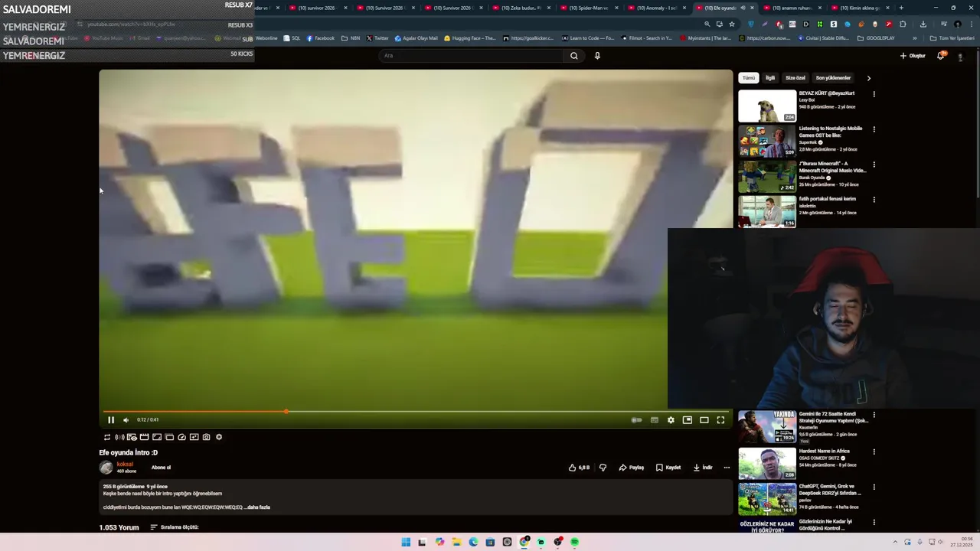Screen dimensions: 980x551
Task: Open browser downloads icon in toolbar
Action: [x=923, y=24]
